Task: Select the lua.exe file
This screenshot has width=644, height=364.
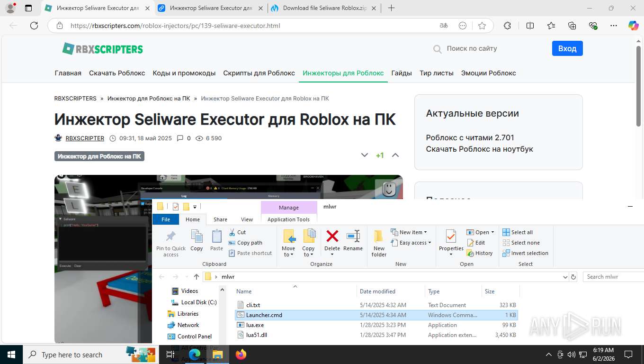Action: pyautogui.click(x=376, y=325)
